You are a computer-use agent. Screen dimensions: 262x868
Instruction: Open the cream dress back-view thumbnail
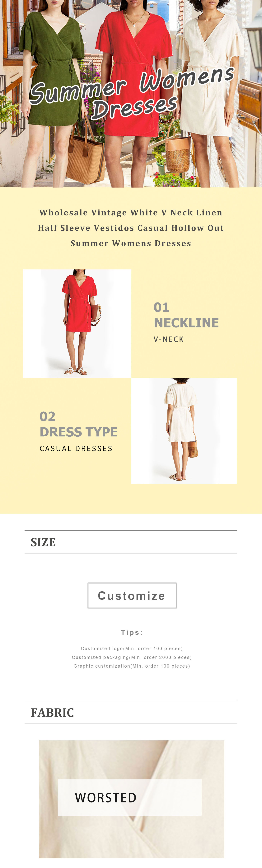point(184,431)
